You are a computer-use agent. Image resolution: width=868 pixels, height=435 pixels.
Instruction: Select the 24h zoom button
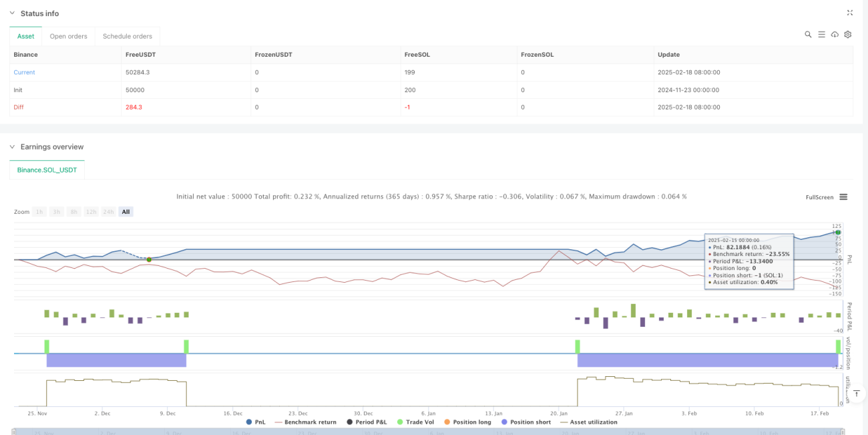110,212
